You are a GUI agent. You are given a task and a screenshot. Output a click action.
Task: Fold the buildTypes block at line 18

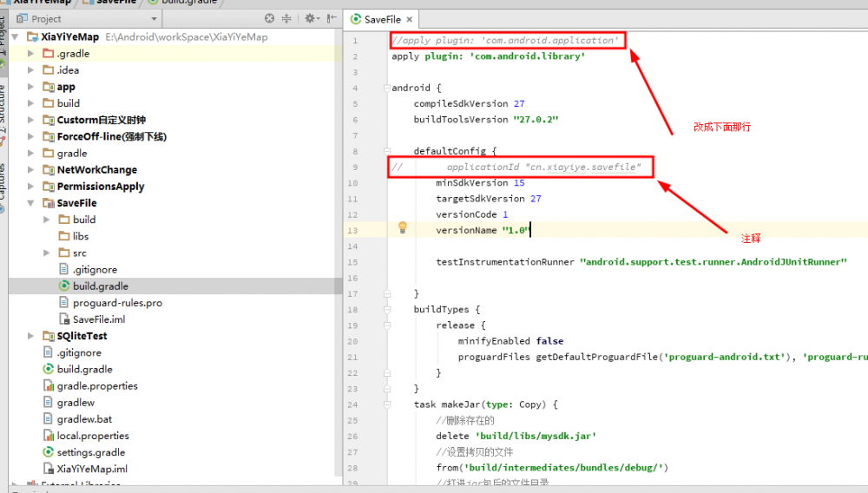click(x=387, y=309)
